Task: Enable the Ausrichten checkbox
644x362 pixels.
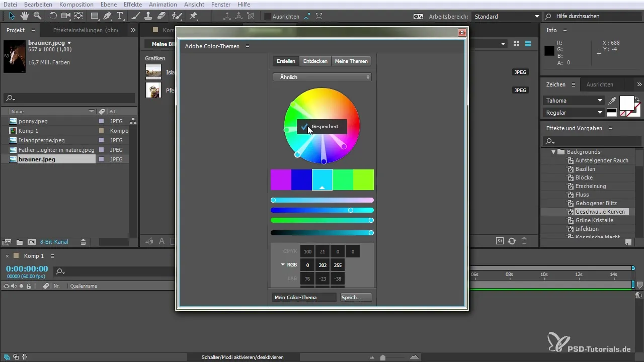Action: 268,17
